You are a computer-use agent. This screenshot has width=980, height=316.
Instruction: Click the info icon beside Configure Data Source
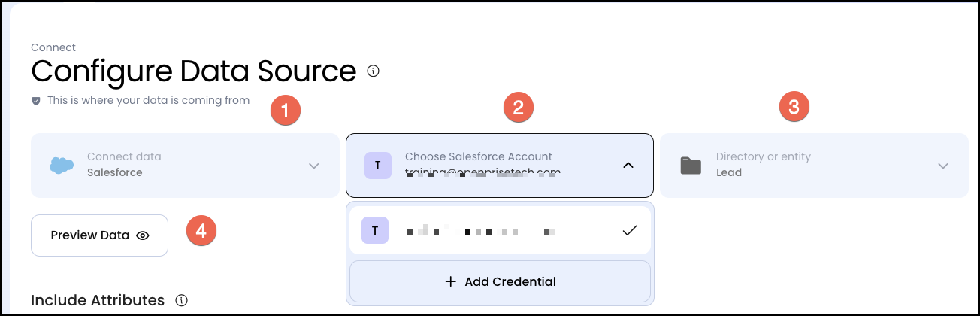tap(373, 71)
